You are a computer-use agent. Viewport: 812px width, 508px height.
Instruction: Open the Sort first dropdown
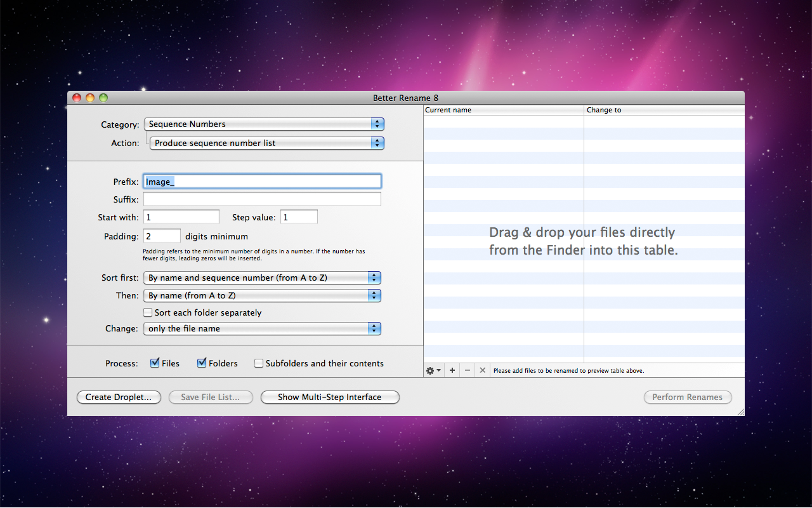pyautogui.click(x=262, y=277)
